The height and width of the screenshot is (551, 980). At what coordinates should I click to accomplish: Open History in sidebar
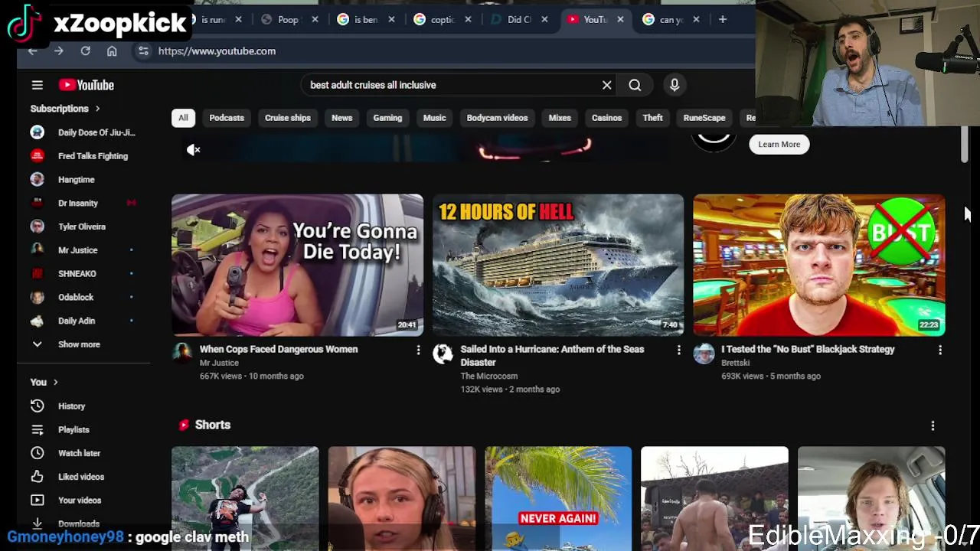click(x=70, y=406)
